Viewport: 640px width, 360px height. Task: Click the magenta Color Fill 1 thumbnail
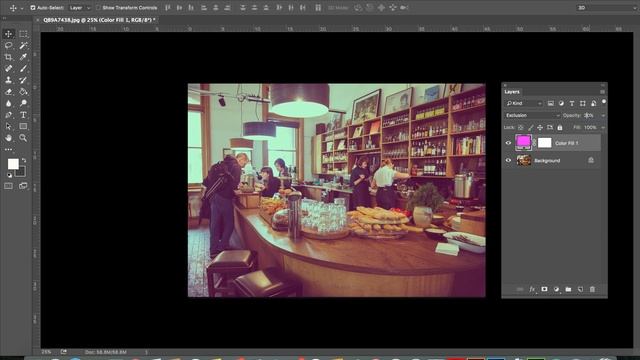(523, 142)
